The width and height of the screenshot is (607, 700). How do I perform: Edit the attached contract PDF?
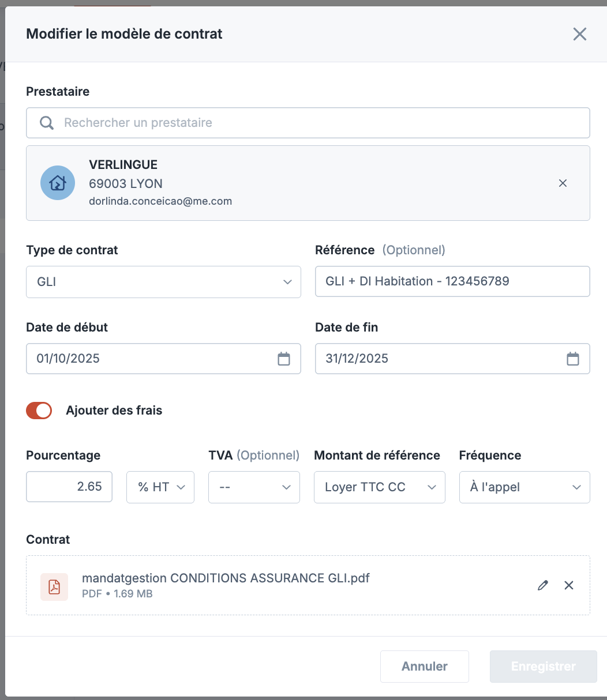pyautogui.click(x=542, y=585)
